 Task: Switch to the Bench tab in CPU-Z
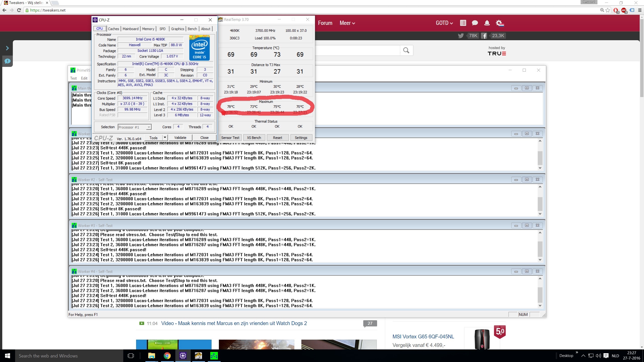coord(192,29)
